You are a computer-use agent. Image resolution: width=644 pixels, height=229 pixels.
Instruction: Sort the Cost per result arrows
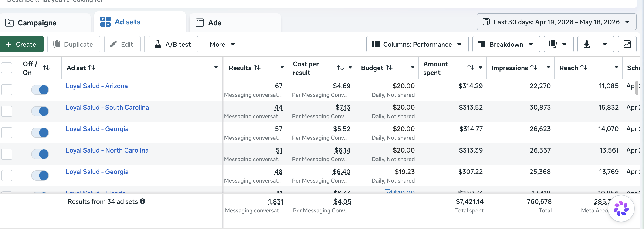(x=340, y=68)
